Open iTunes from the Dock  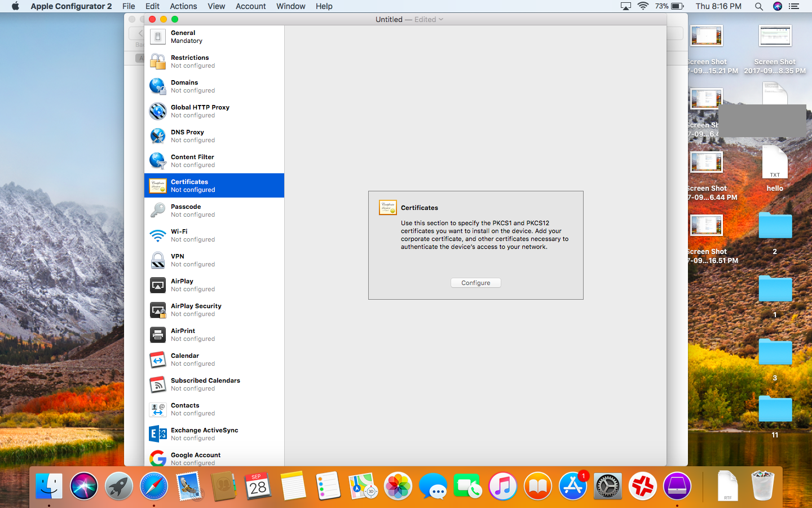pyautogui.click(x=503, y=485)
